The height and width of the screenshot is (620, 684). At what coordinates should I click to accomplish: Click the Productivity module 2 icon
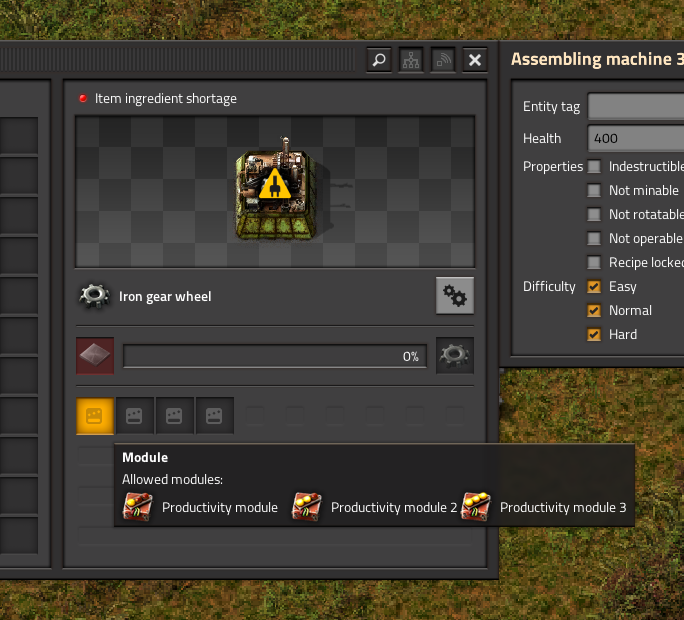(306, 507)
